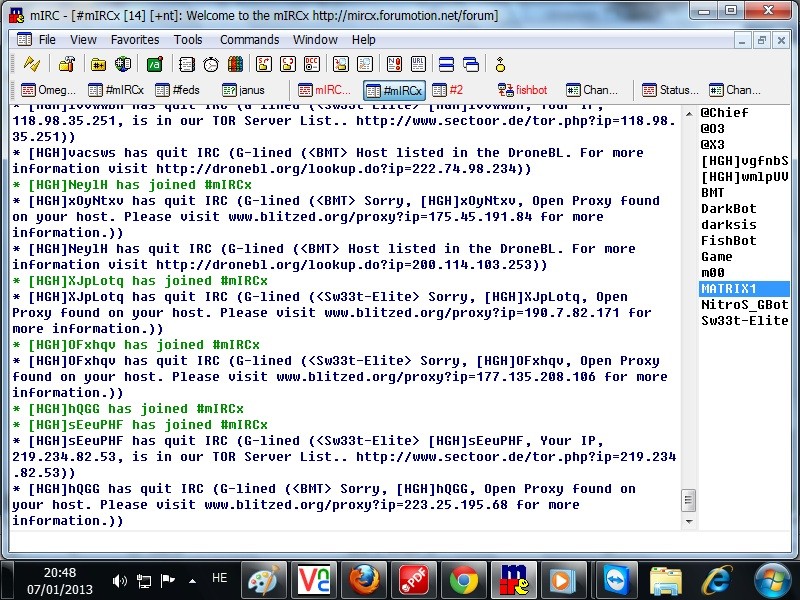The width and height of the screenshot is (800, 600).
Task: Open the Notify List toolbar icon
Action: click(x=394, y=64)
